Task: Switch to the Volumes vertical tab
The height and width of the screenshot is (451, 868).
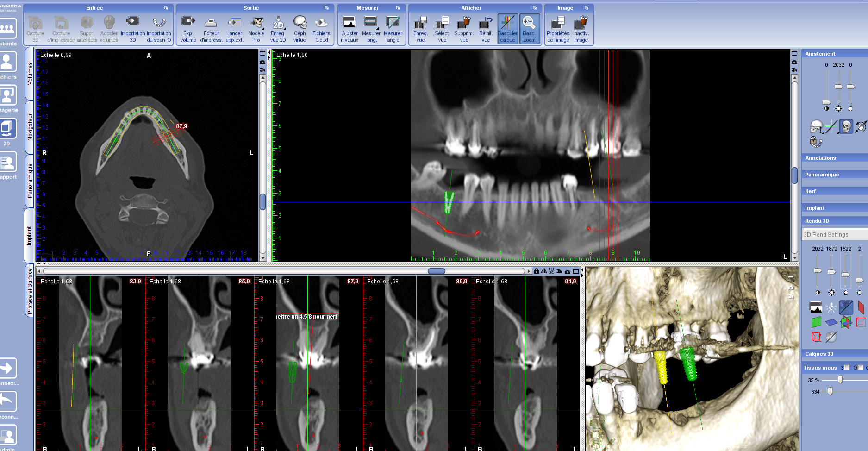Action: coord(30,73)
